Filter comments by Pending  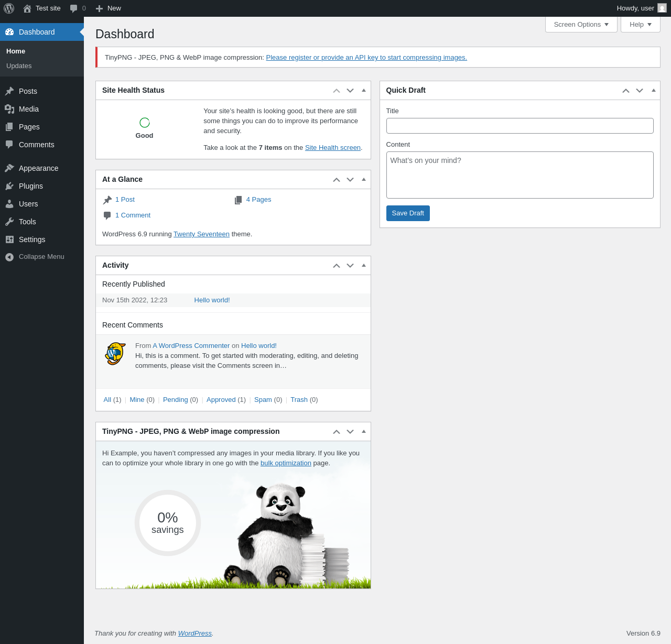[176, 400]
